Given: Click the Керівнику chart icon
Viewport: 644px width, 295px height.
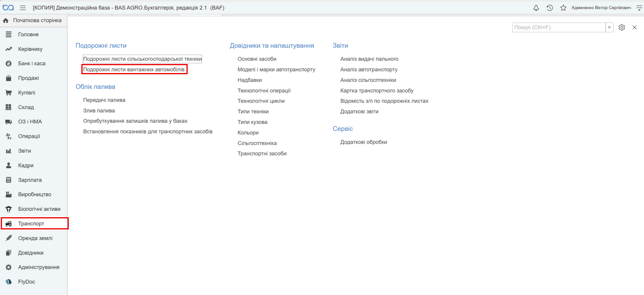Looking at the screenshot, I should coord(8,49).
